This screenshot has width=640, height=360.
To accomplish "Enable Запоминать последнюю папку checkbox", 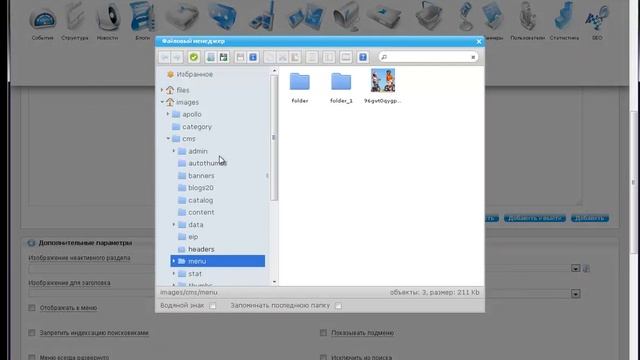I will point(338,306).
